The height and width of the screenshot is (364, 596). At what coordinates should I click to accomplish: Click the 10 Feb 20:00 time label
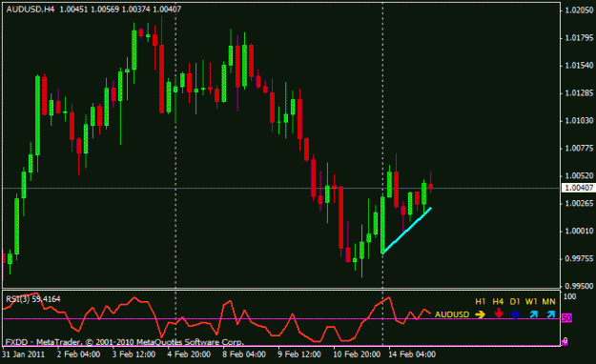pos(357,354)
